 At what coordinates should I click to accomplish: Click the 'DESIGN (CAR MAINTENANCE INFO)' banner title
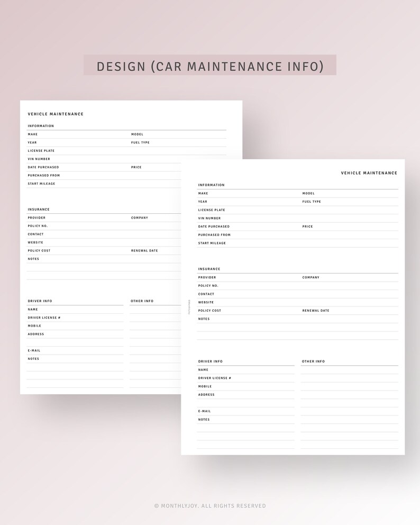(210, 66)
